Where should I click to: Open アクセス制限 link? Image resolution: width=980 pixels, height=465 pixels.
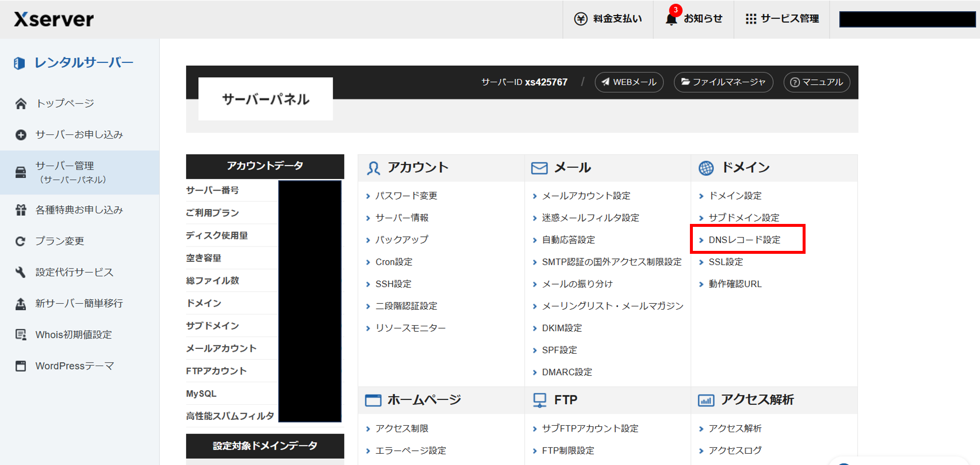(x=402, y=428)
